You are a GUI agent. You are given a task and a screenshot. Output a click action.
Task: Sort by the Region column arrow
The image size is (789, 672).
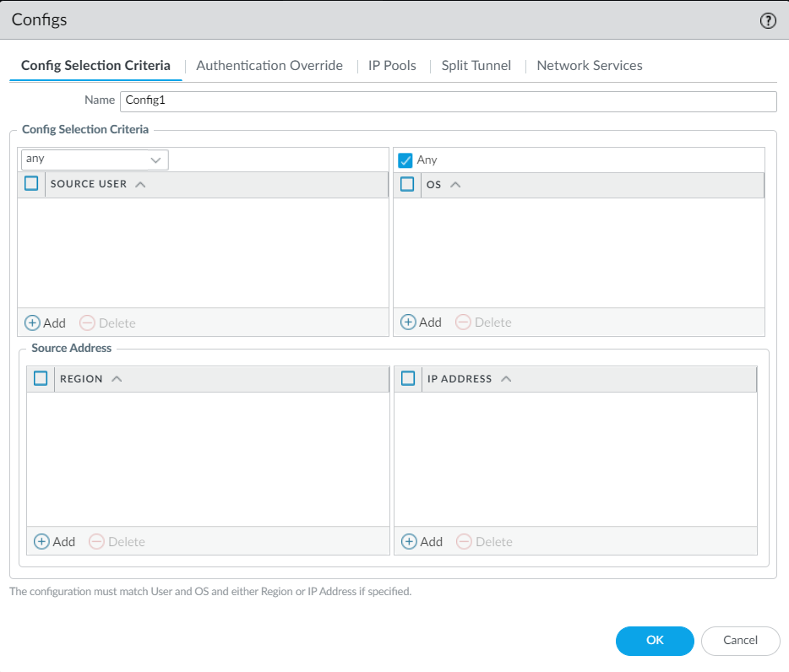click(117, 379)
